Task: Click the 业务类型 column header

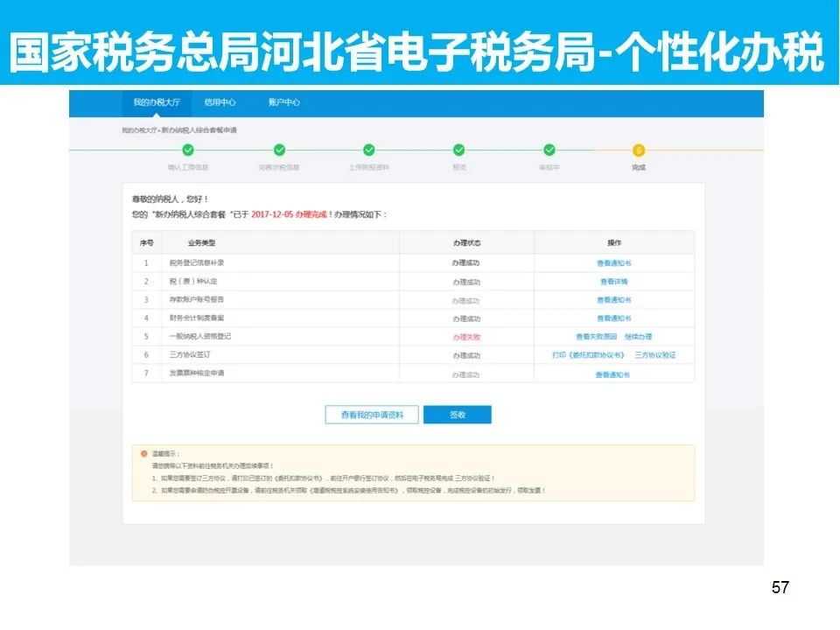Action: [201, 242]
